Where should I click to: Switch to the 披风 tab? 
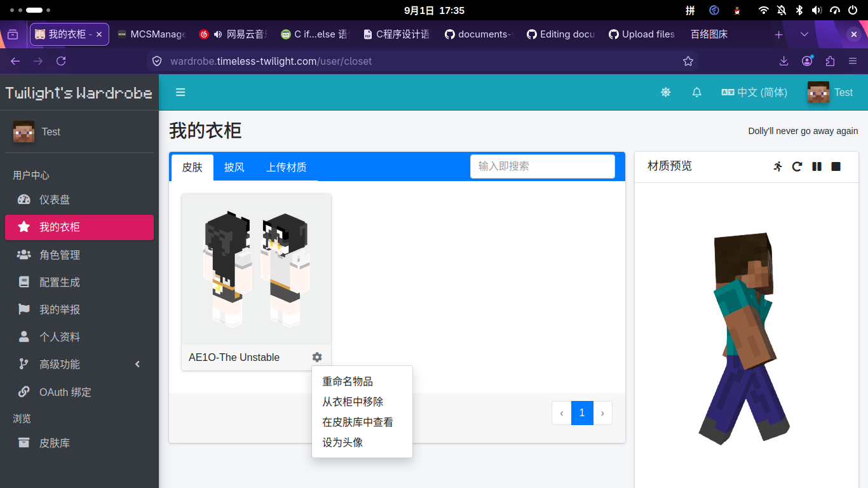(234, 167)
